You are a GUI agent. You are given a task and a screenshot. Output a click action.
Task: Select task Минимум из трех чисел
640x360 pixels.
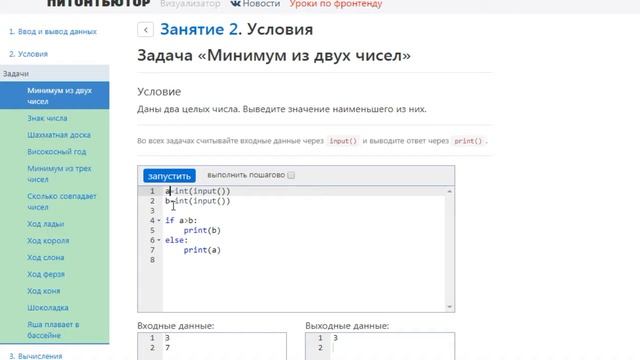[59, 174]
